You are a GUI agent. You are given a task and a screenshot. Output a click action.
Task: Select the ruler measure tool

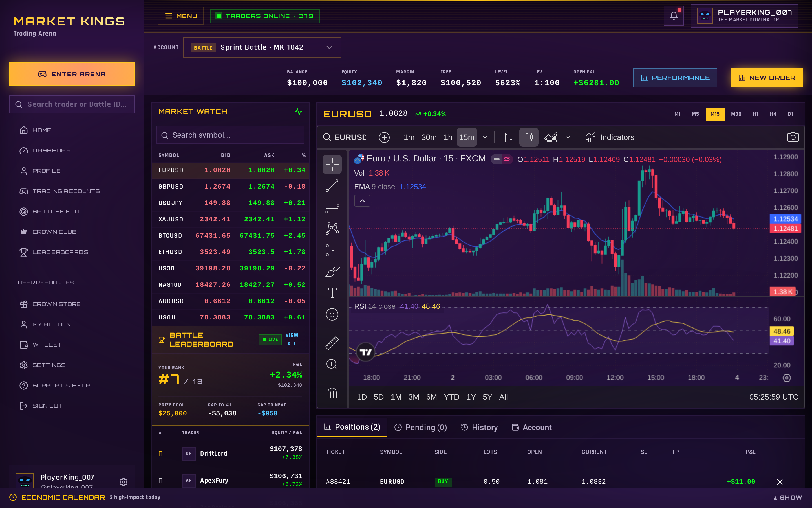[332, 343]
